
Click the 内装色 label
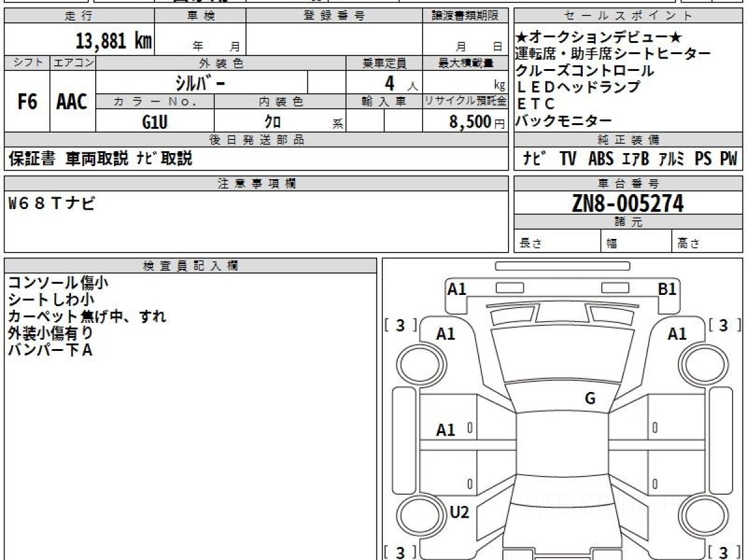coord(280,102)
